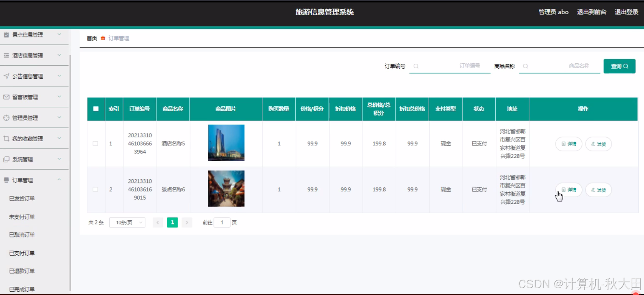Click magnifier icon in 商品名称 search field
The image size is (644, 295).
[x=525, y=66]
